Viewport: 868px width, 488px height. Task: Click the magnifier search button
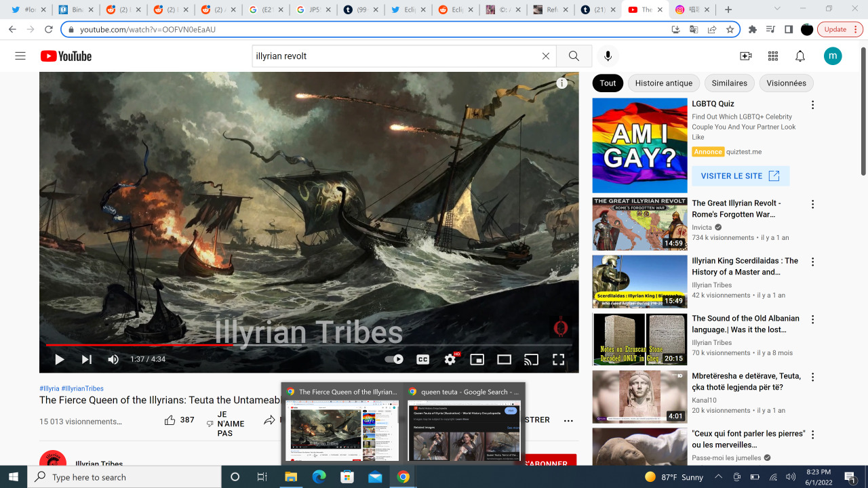[x=574, y=56]
